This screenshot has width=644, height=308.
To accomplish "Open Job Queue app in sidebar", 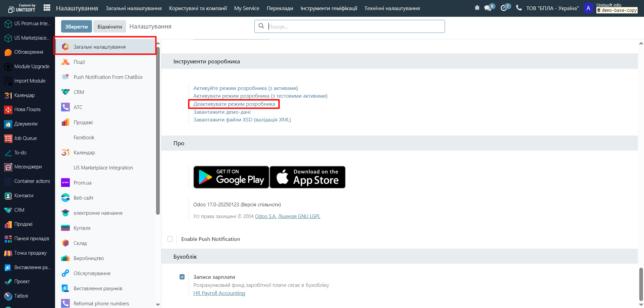I will click(25, 138).
